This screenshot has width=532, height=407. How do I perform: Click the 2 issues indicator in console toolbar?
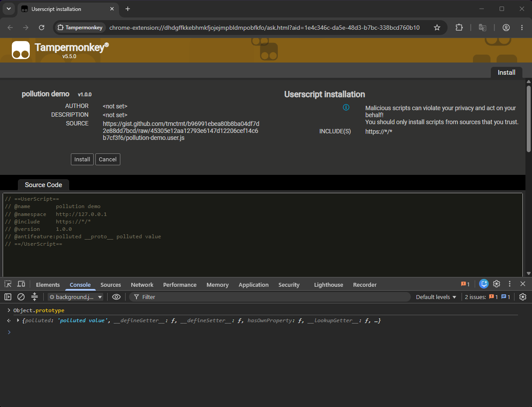click(487, 297)
